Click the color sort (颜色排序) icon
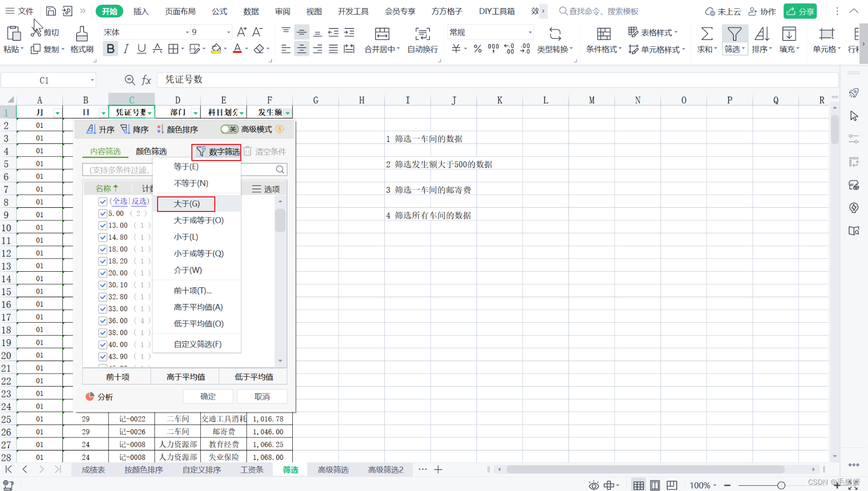This screenshot has height=491, width=868. click(160, 129)
